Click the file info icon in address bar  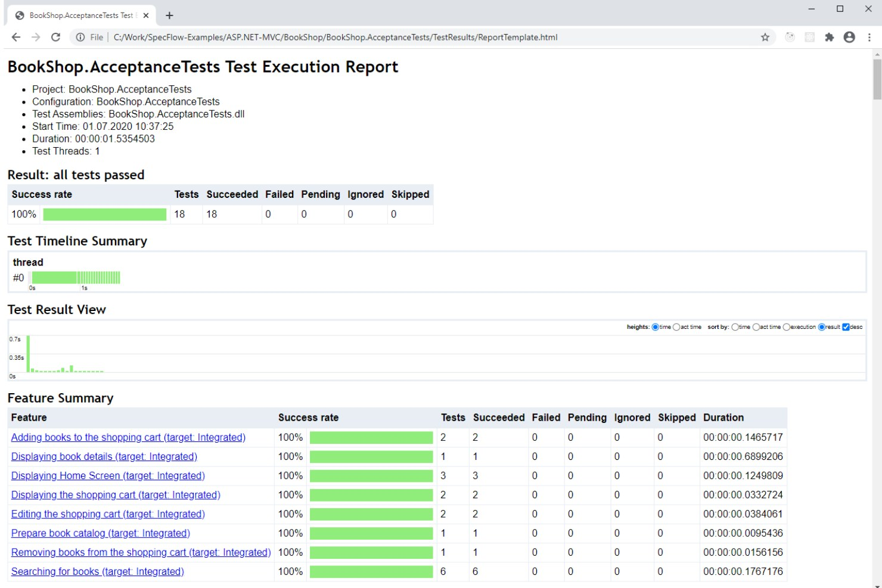pyautogui.click(x=80, y=37)
